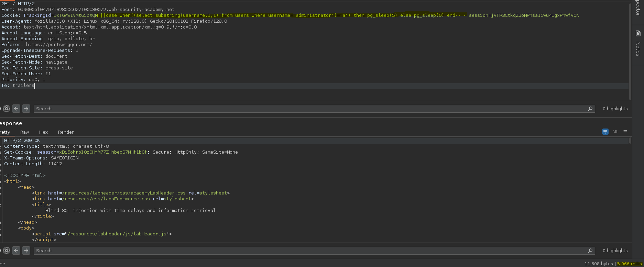This screenshot has width=644, height=267.
Task: Click response Content-Type header line
Action: tap(56, 146)
